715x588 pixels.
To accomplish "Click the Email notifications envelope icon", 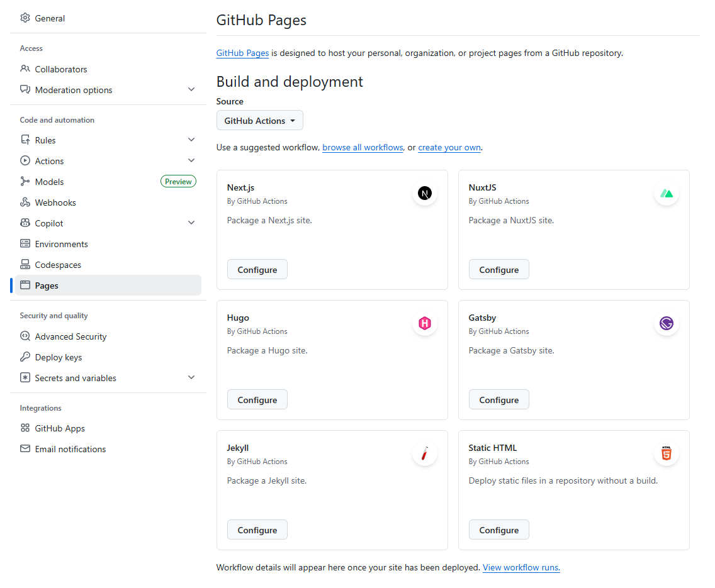I will (25, 448).
